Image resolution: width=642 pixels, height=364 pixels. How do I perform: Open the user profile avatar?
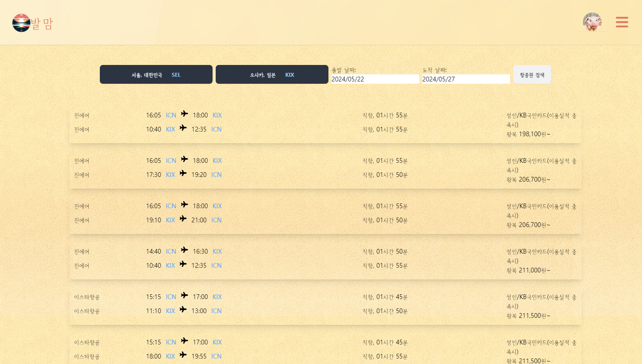tap(592, 22)
